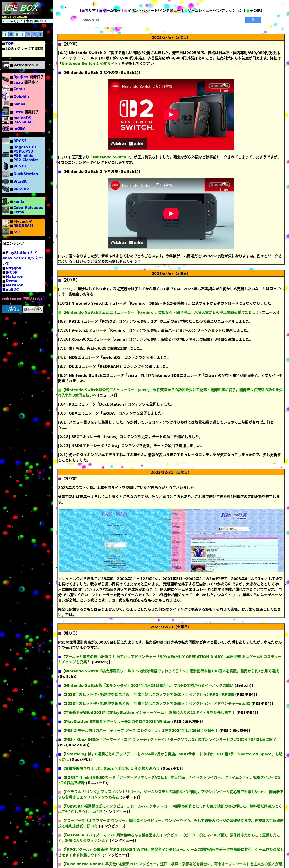289x868 pixels.
Task: Open the xemu link
Action: [19, 212]
